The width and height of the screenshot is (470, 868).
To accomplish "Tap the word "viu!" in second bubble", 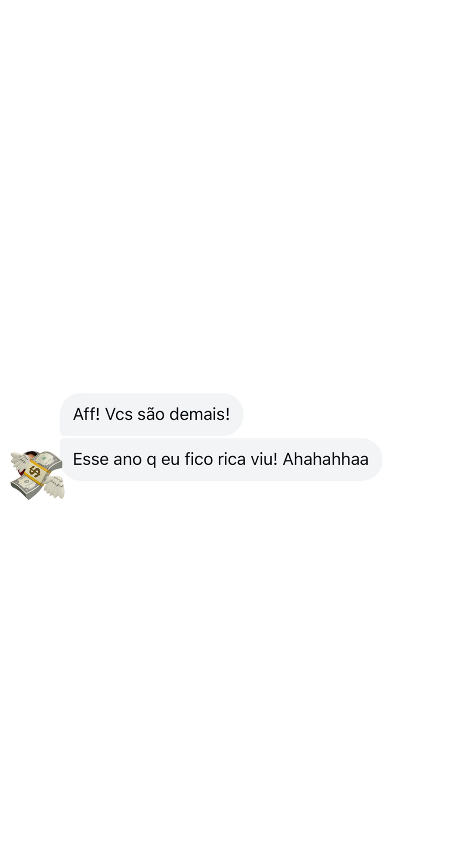I will coord(264,459).
